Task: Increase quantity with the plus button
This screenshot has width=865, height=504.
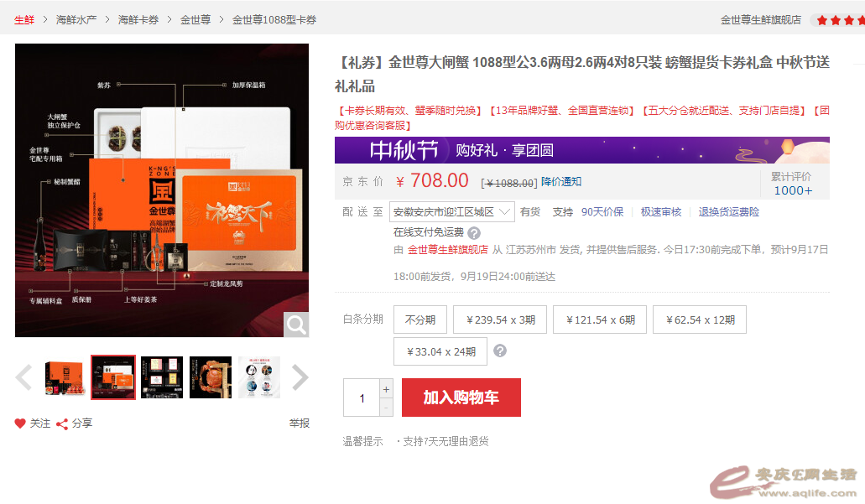Action: click(386, 389)
